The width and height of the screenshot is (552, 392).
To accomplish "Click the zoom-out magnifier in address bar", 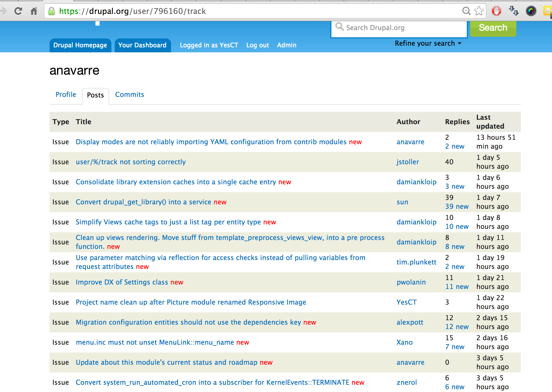I will pos(466,11).
